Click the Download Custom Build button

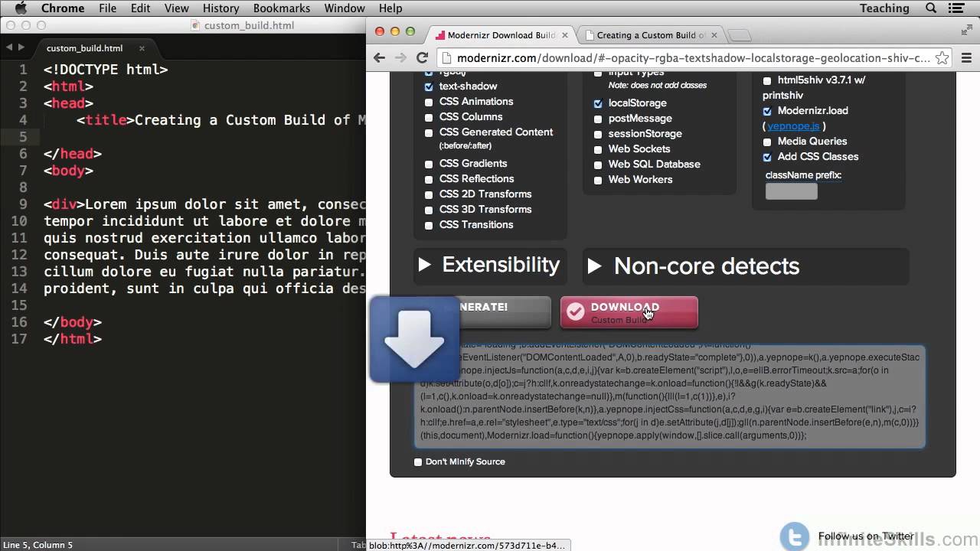(x=629, y=312)
